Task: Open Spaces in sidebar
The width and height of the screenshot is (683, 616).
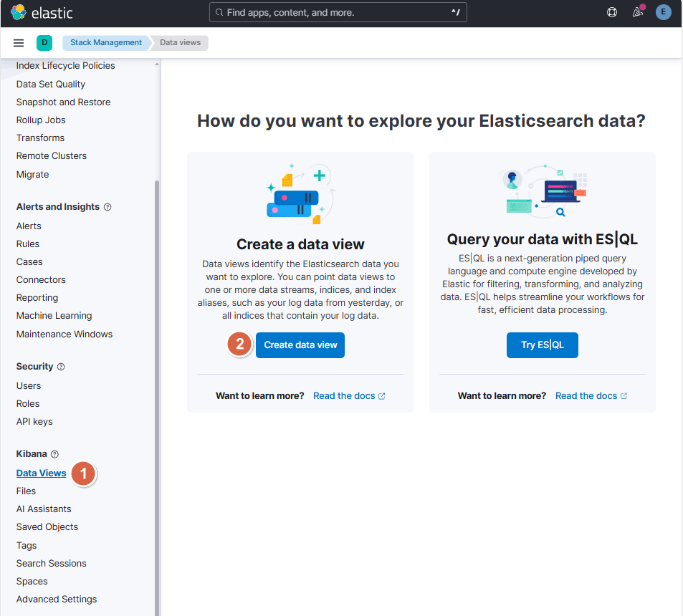Action: click(32, 581)
